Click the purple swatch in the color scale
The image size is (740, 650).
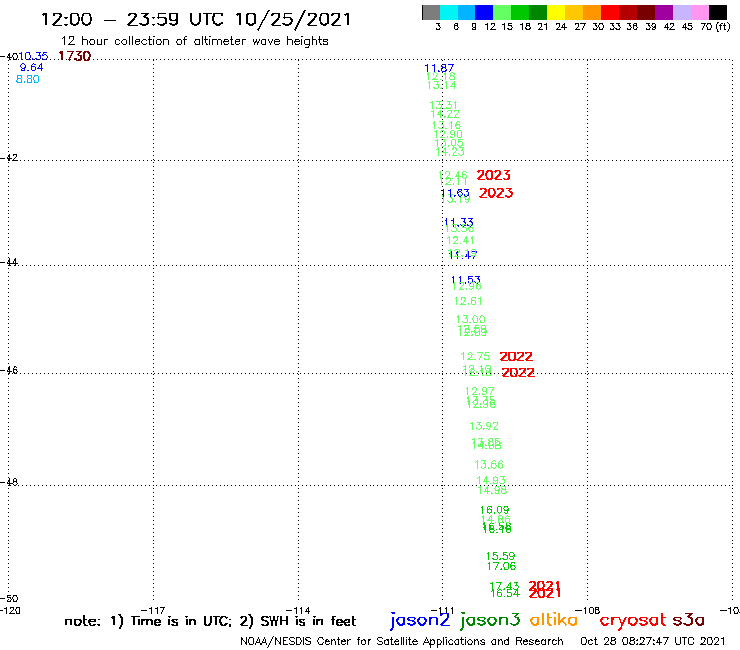coord(664,12)
